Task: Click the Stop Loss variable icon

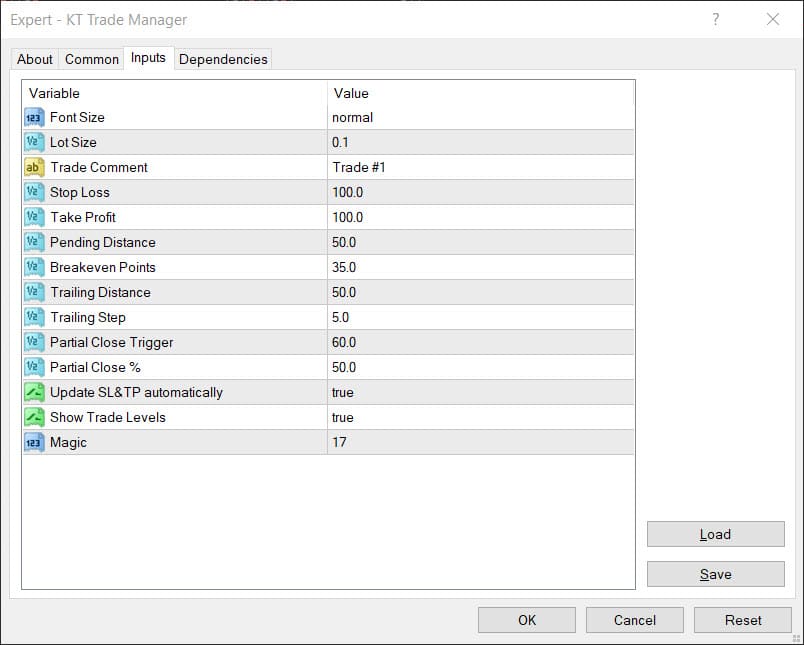Action: click(x=34, y=192)
